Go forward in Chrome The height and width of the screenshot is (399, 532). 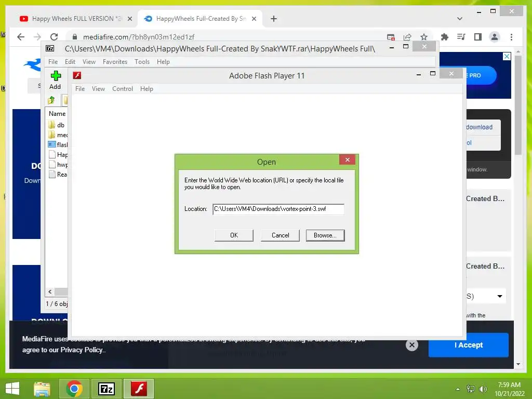(x=37, y=37)
